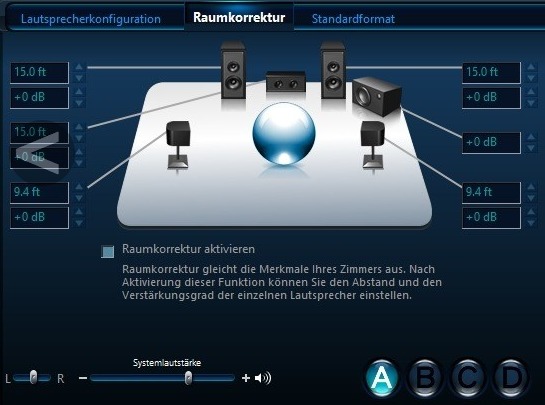The width and height of the screenshot is (545, 405).
Task: Mute sound via the speaker volume icon
Action: (x=263, y=378)
